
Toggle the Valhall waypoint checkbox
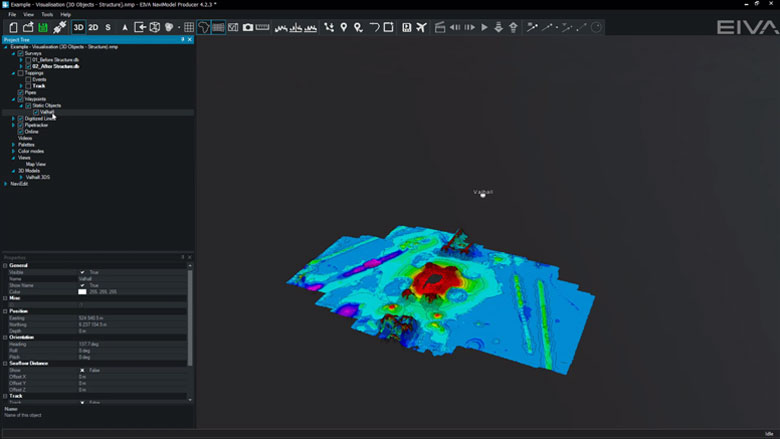tap(36, 112)
